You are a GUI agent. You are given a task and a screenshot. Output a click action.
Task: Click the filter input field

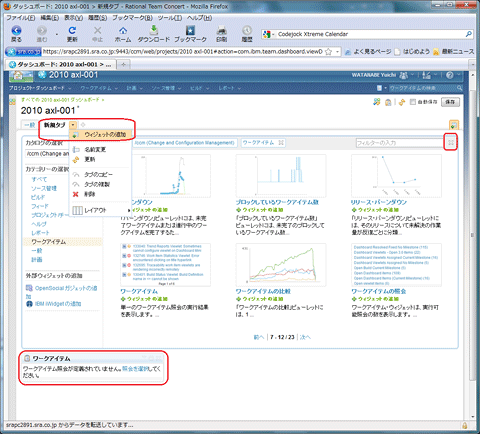coord(399,143)
